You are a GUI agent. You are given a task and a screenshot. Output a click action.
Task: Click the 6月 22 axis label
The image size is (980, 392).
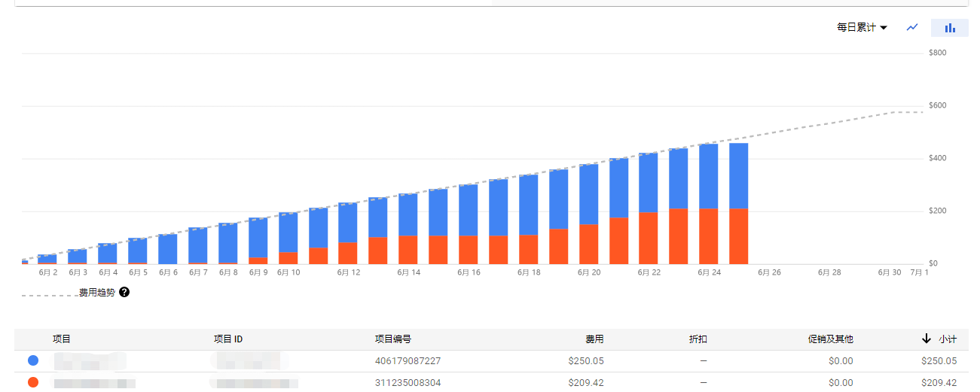pos(649,272)
